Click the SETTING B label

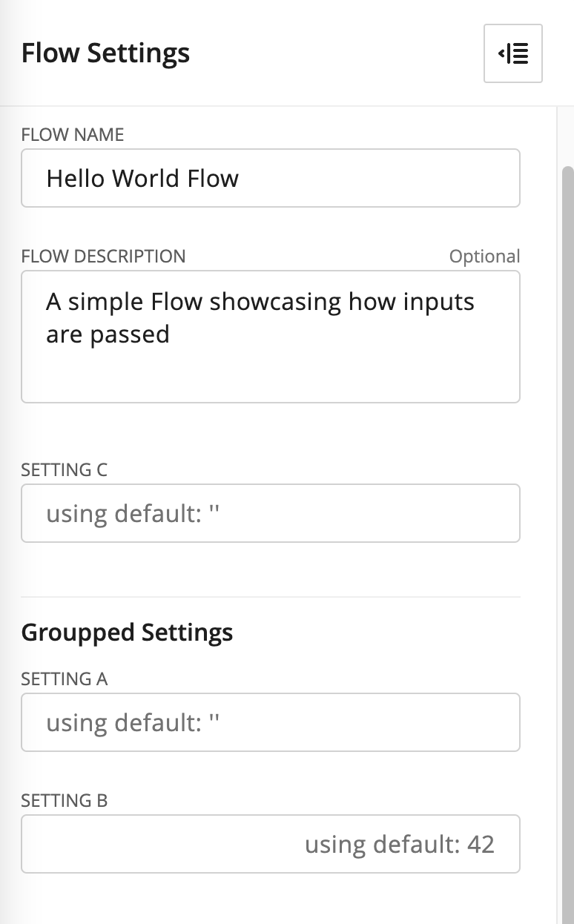[65, 801]
